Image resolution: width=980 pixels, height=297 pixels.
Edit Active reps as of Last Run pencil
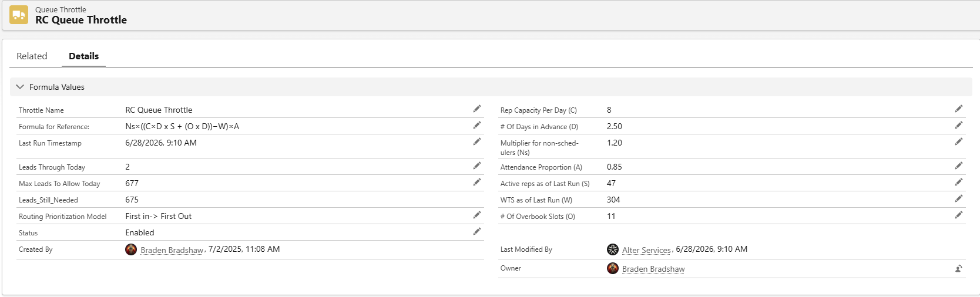tap(959, 182)
